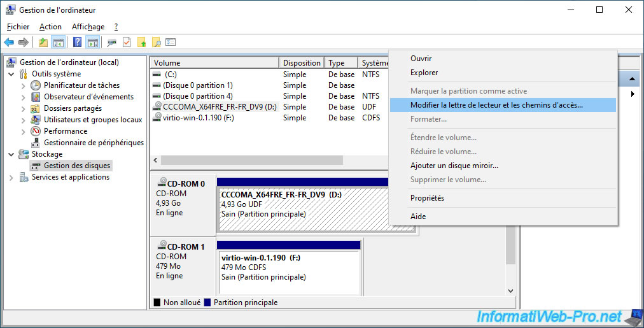Collapse the actions pane section with up arrow

tap(632, 78)
